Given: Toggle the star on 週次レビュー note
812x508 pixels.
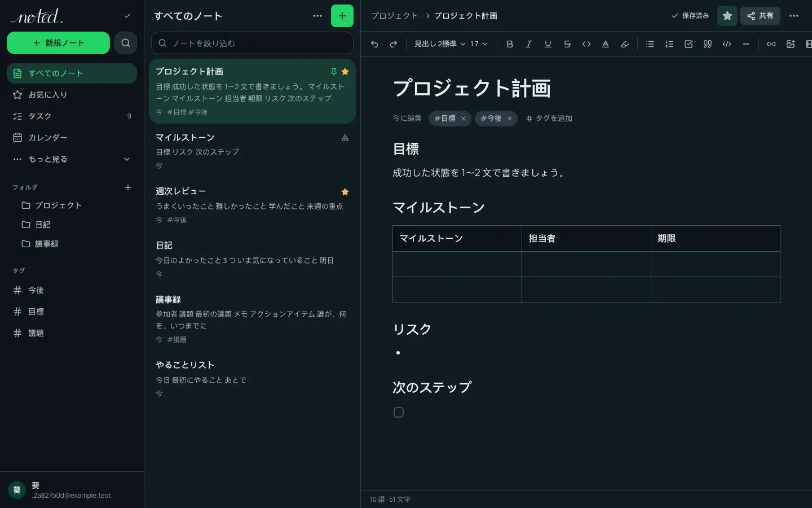Looking at the screenshot, I should pyautogui.click(x=345, y=192).
